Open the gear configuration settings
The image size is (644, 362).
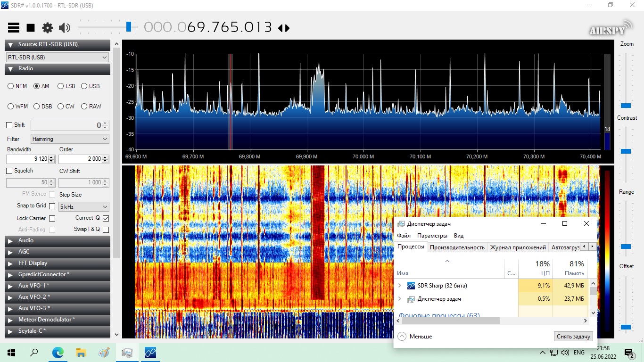[48, 28]
